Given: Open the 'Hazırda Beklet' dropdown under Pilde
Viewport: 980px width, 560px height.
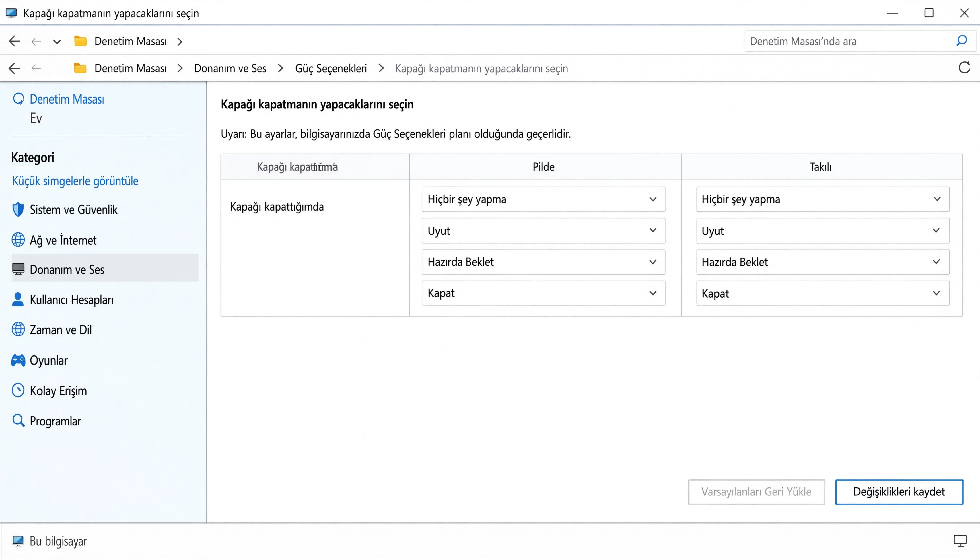Looking at the screenshot, I should (x=543, y=262).
